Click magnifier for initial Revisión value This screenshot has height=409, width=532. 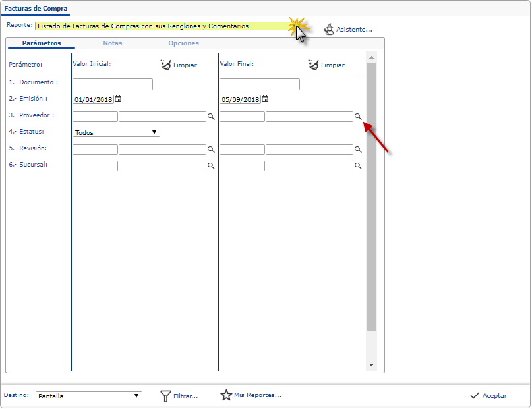(212, 150)
